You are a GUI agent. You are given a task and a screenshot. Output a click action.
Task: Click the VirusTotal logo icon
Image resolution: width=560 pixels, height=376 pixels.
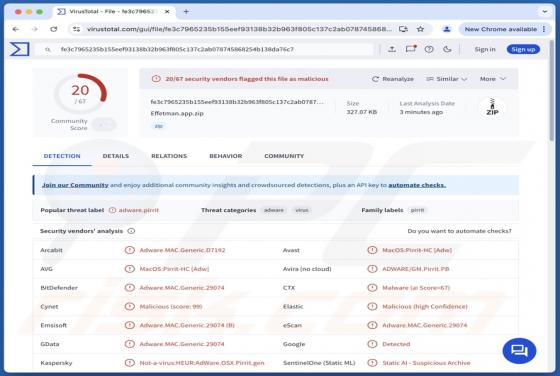coord(19,49)
